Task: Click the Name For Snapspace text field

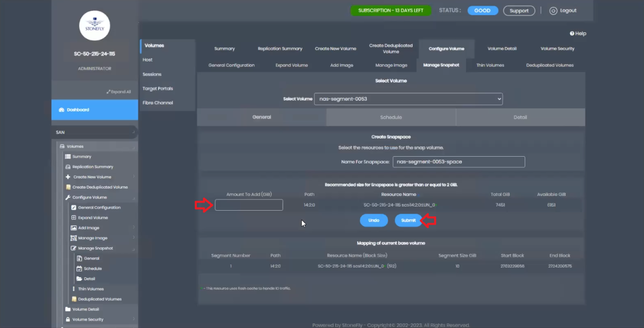Action: [458, 161]
